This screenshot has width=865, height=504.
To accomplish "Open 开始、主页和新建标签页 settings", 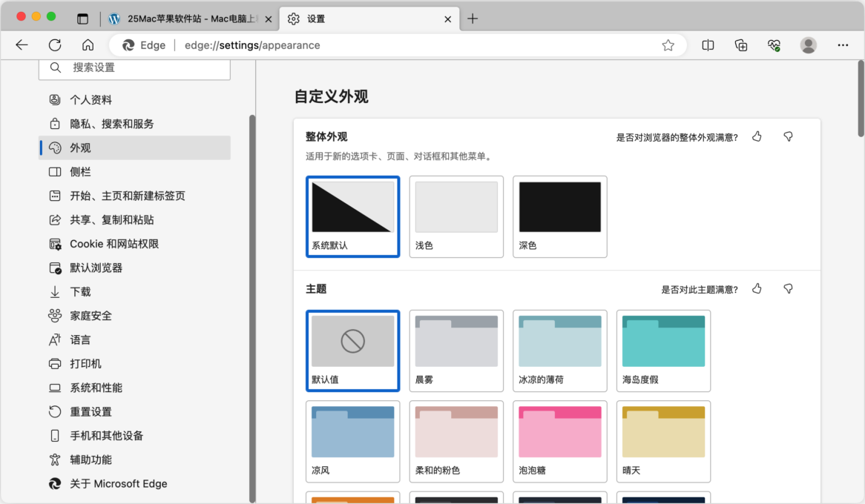I will pyautogui.click(x=134, y=196).
